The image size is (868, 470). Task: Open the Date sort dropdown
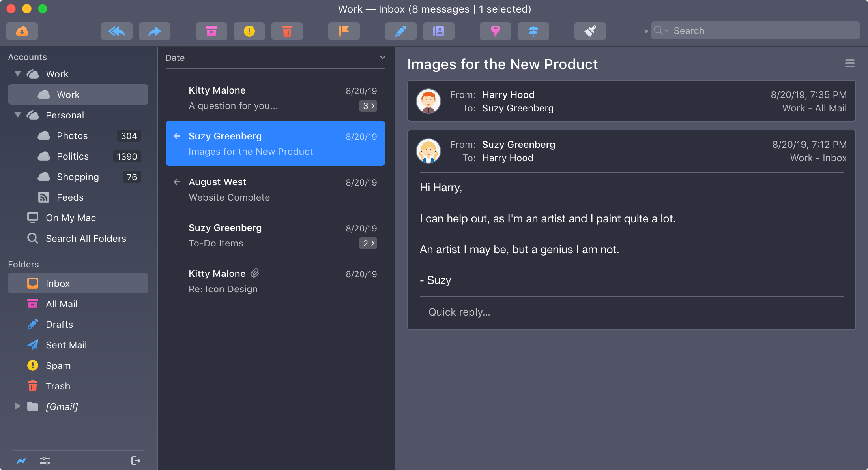tap(382, 58)
